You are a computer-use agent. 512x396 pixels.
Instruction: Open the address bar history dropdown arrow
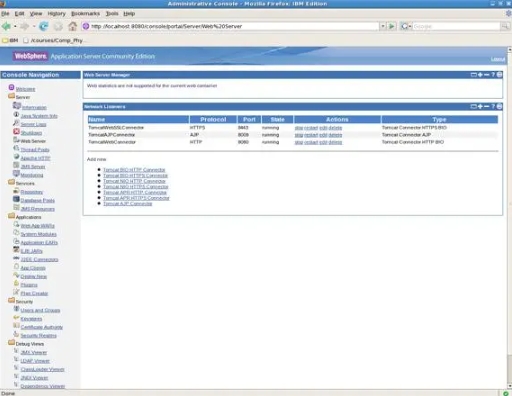click(383, 26)
